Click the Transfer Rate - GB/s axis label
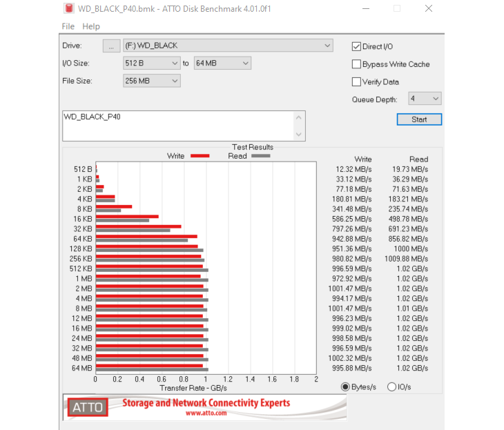 (193, 388)
